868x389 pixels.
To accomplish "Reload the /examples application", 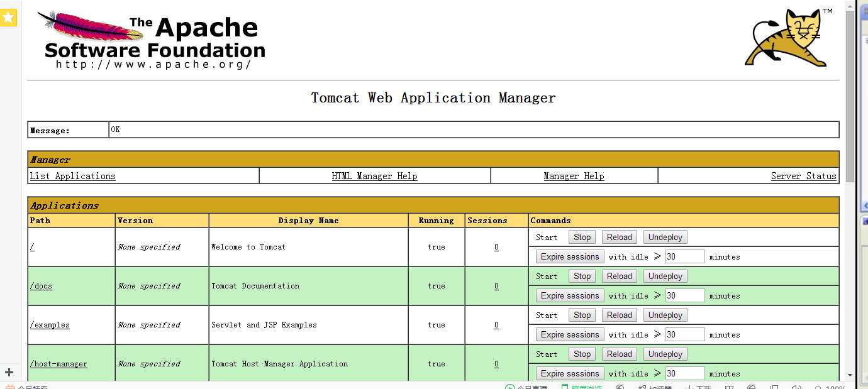I will coord(619,315).
